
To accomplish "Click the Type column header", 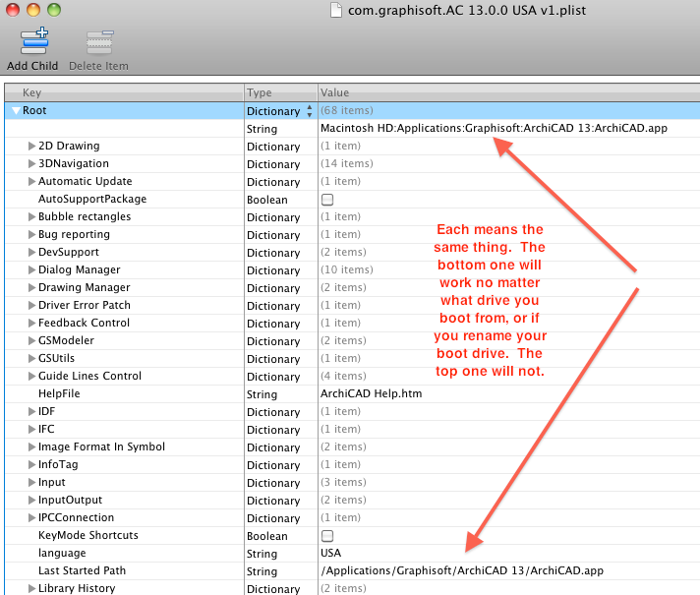I will [281, 92].
